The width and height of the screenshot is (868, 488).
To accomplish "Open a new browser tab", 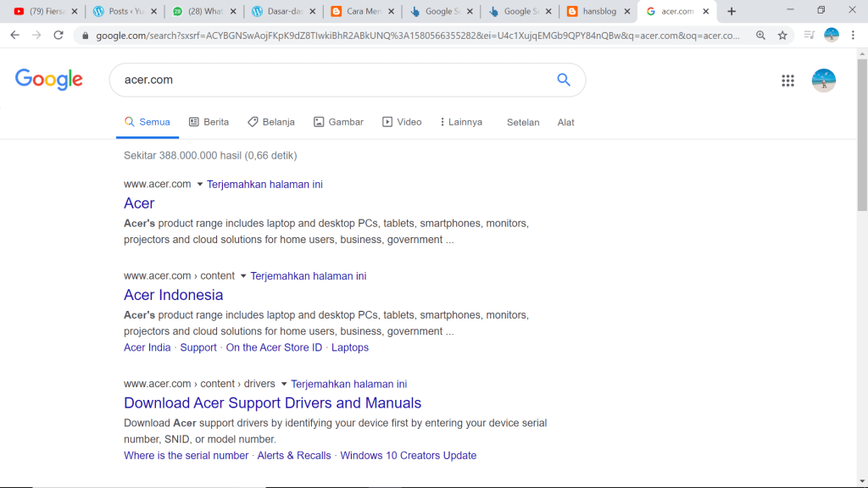I will tap(732, 12).
